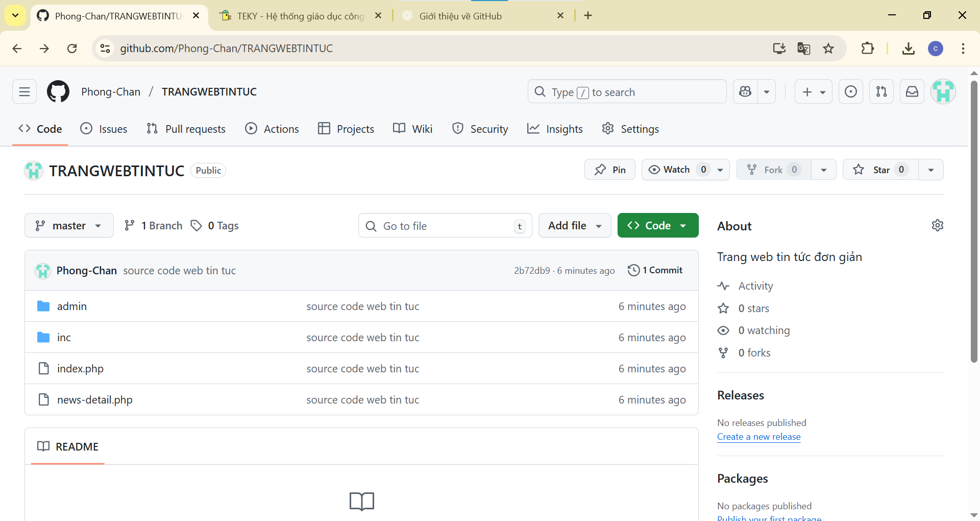Open your Pull requests header icon
The width and height of the screenshot is (980, 521).
[881, 92]
